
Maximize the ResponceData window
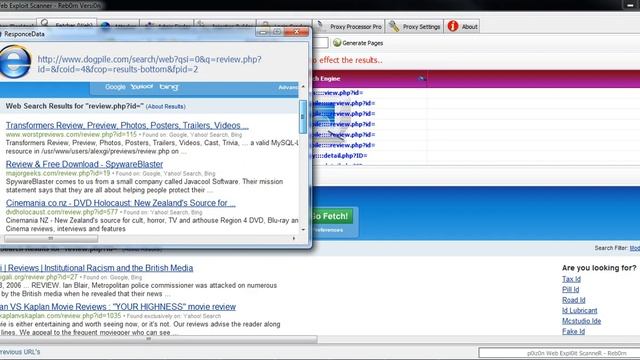277,31
